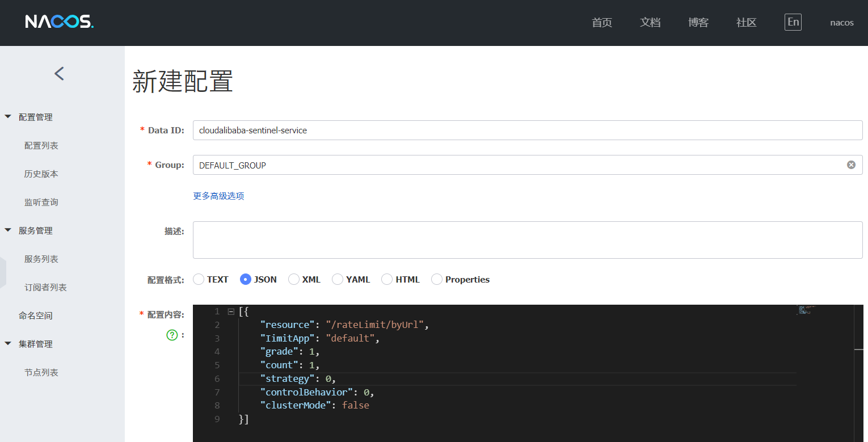Focus the Data ID input field

click(528, 130)
